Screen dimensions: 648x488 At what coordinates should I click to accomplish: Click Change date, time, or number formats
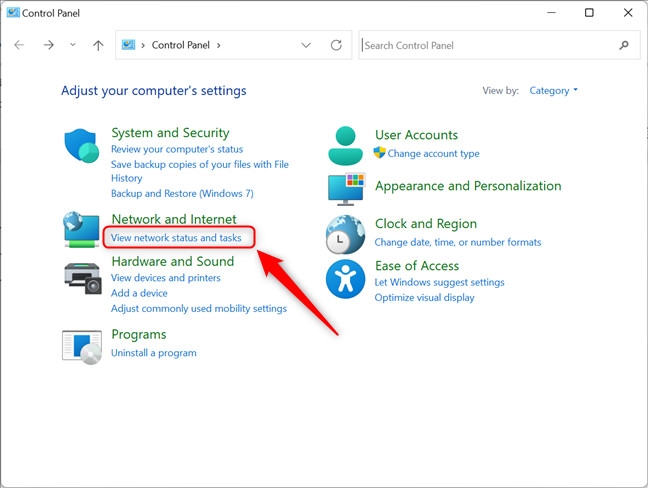tap(458, 242)
